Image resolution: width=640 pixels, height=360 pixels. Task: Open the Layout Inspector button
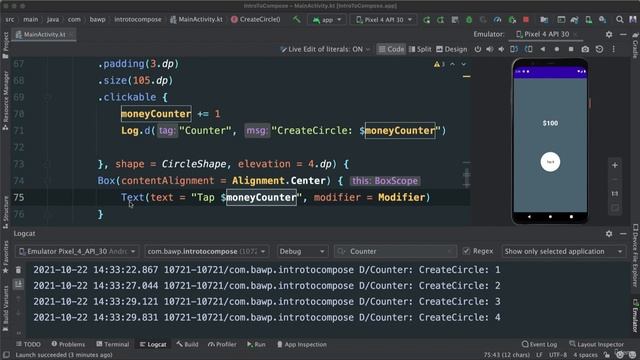[x=596, y=344]
